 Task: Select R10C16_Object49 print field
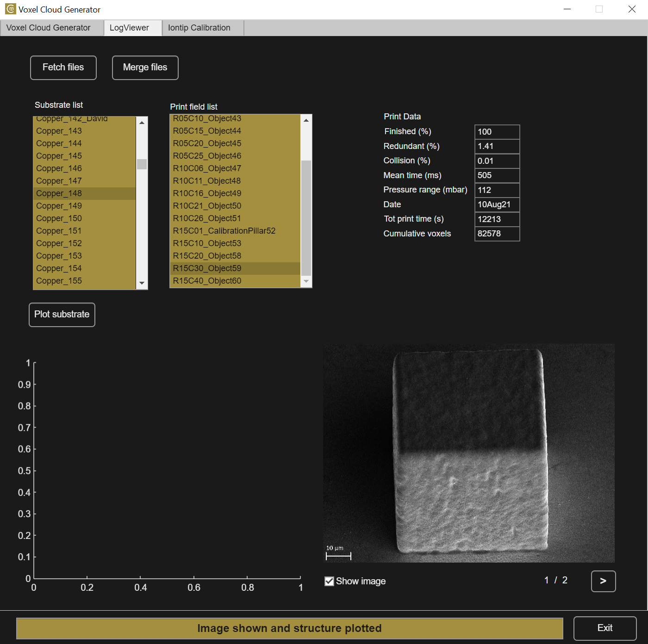click(235, 193)
